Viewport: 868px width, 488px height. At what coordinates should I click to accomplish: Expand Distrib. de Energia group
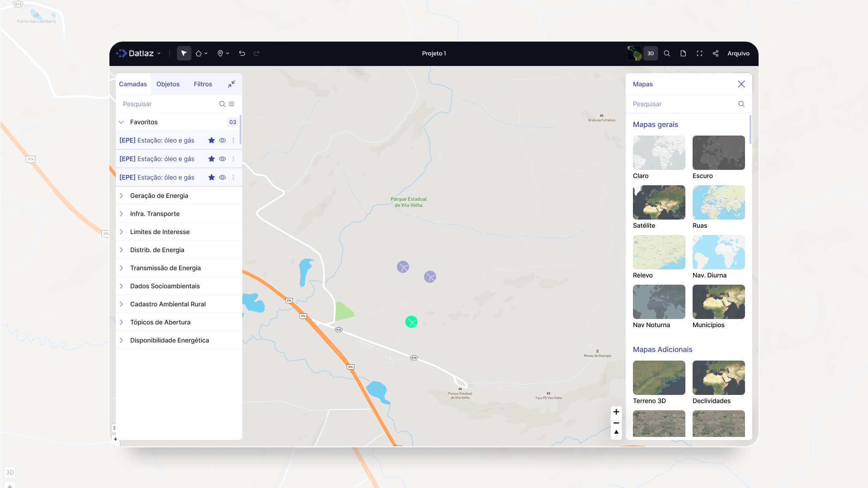click(179, 250)
